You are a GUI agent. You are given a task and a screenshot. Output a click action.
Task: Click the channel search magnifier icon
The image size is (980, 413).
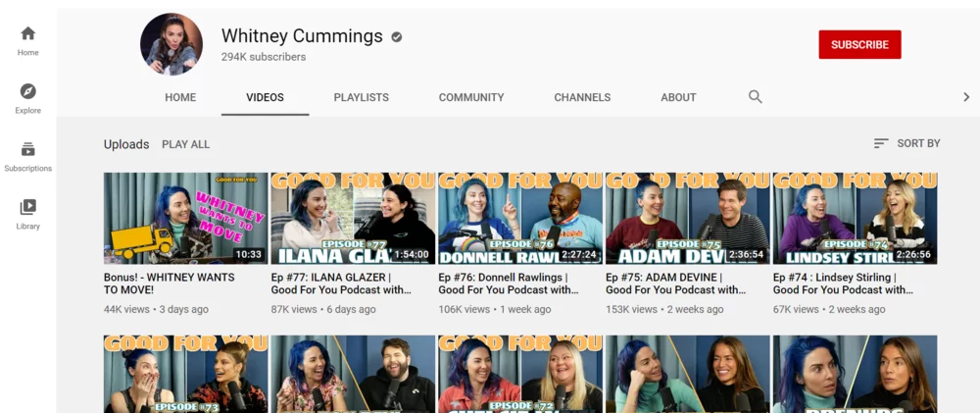(x=755, y=97)
